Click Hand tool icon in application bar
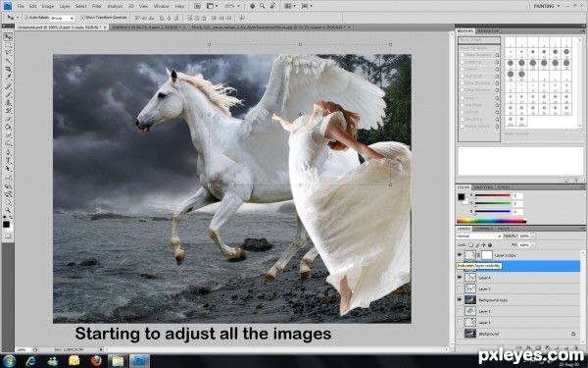The height and width of the screenshot is (368, 588). coord(253,6)
